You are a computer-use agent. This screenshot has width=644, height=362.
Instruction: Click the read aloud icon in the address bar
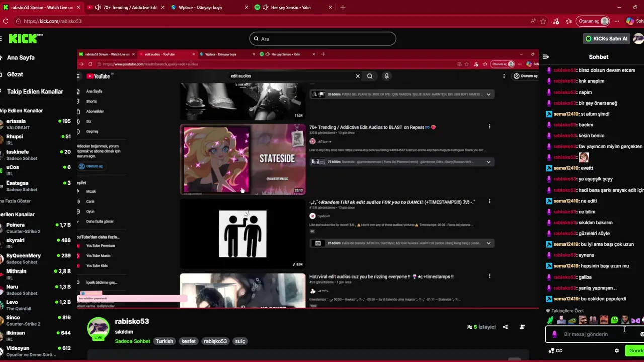pos(533,21)
